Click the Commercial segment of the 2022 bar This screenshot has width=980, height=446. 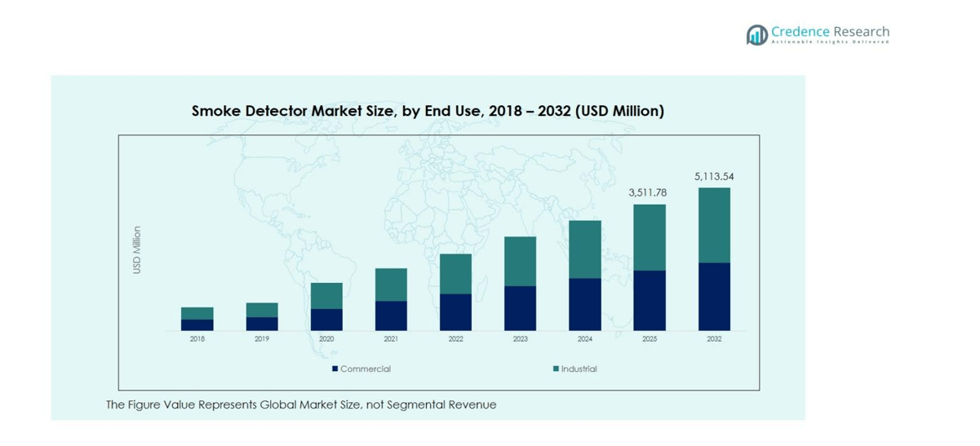tap(455, 311)
